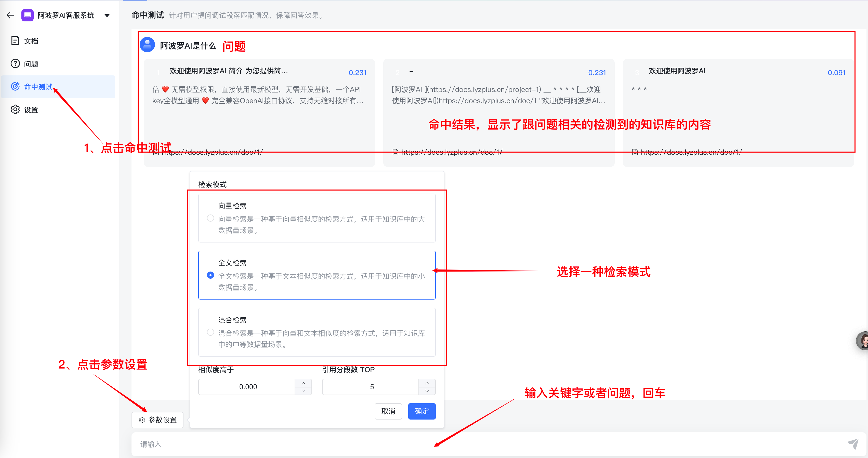The image size is (868, 458).
Task: Click the purple 阿波罗AI客服系统 app icon
Action: point(27,15)
